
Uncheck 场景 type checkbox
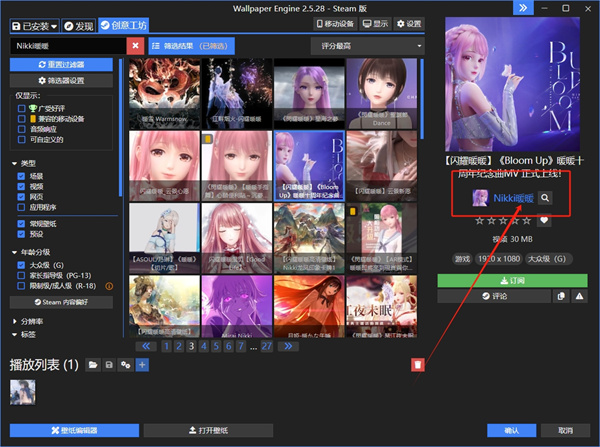tap(21, 176)
